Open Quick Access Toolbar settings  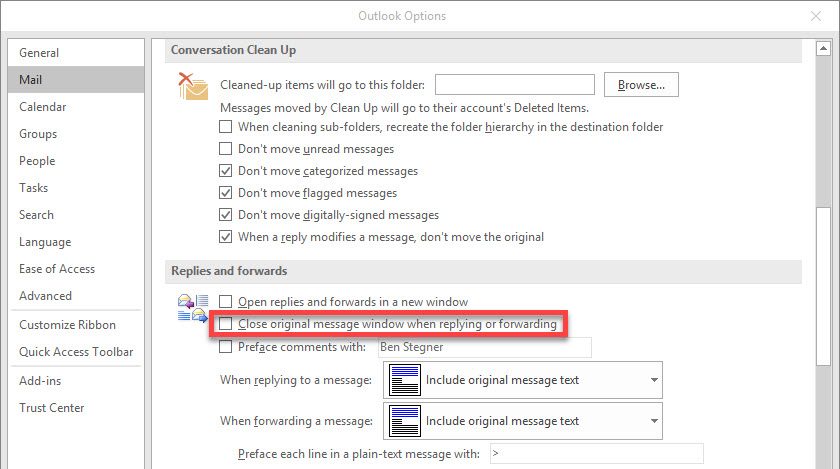pyautogui.click(x=76, y=352)
